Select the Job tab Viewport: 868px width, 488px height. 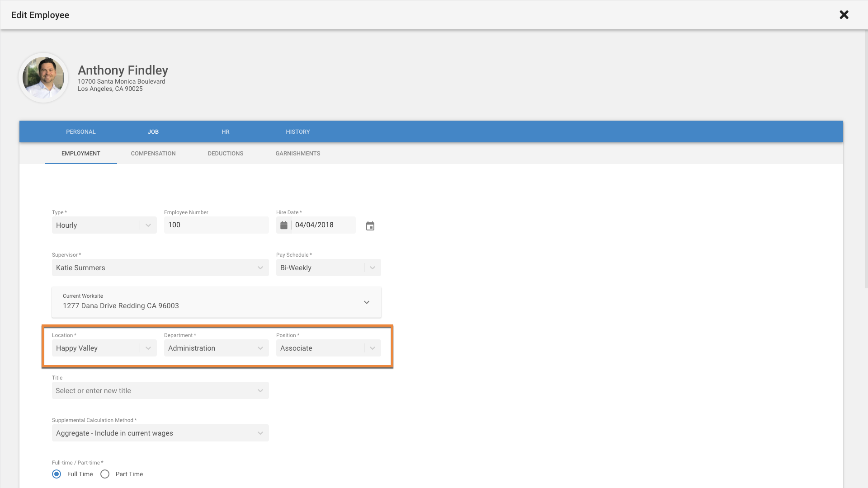(x=153, y=132)
